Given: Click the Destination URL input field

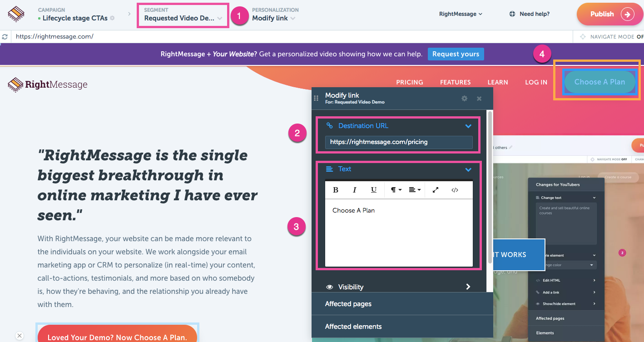Looking at the screenshot, I should tap(399, 142).
